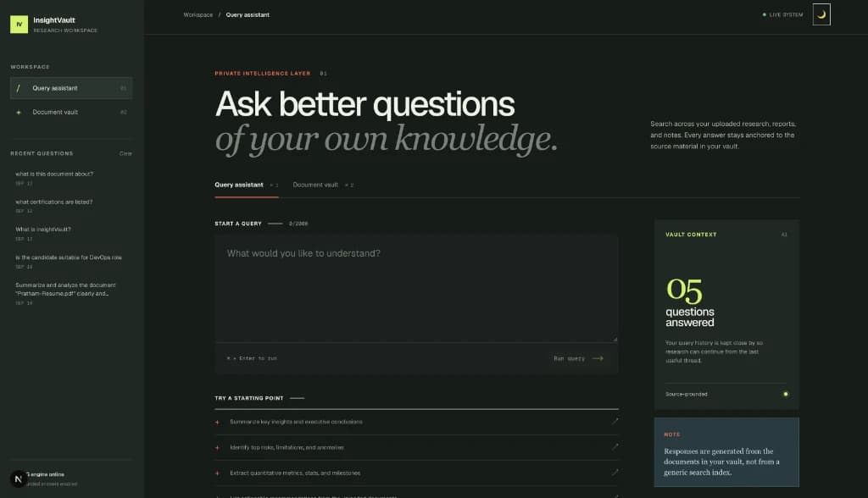This screenshot has width=868, height=498.
Task: Switch to the Document vault tab
Action: (323, 185)
